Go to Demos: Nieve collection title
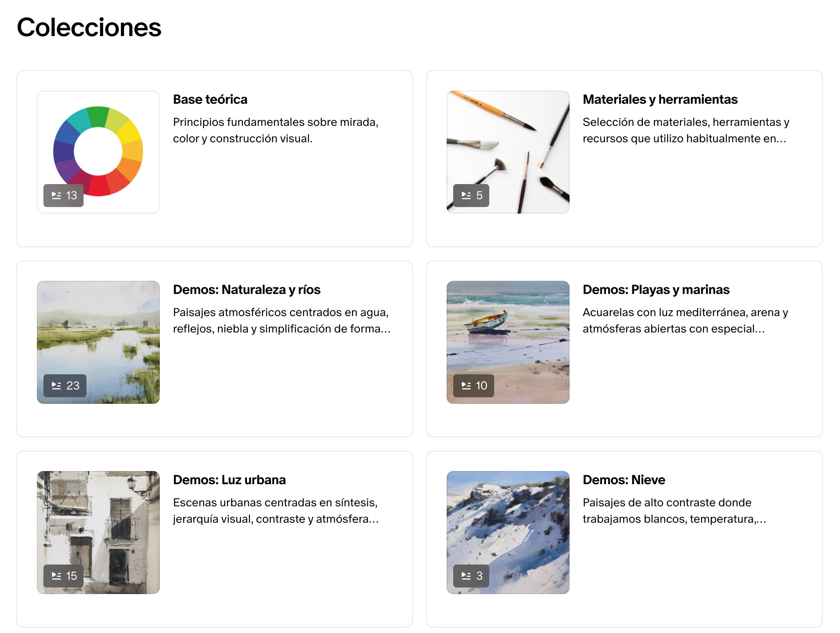This screenshot has width=840, height=633. click(x=624, y=480)
